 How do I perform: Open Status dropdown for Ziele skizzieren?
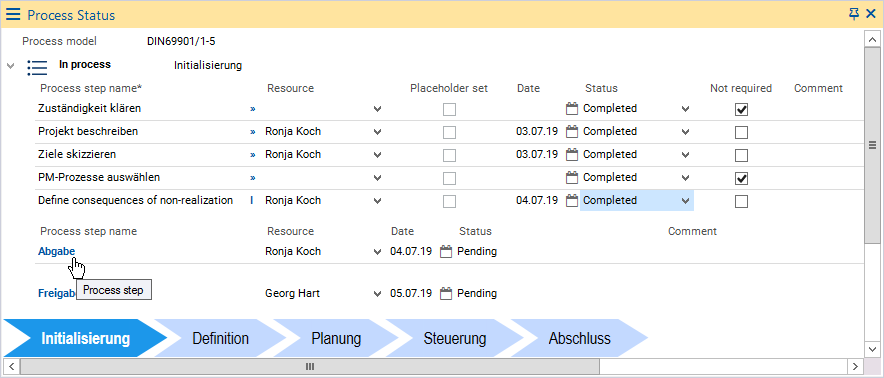[686, 155]
